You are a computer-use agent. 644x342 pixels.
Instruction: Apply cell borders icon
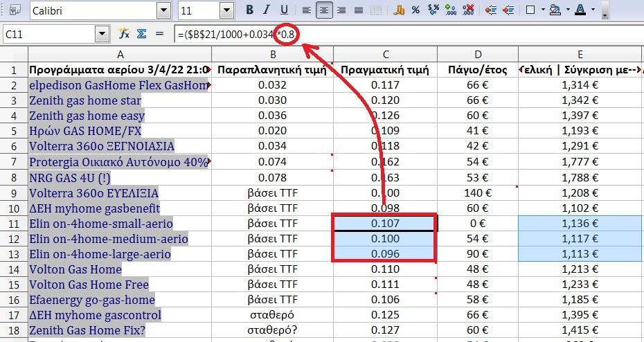coord(530,10)
